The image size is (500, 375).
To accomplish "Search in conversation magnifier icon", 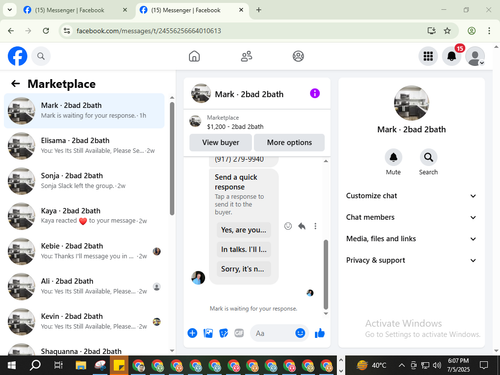I will 428,157.
